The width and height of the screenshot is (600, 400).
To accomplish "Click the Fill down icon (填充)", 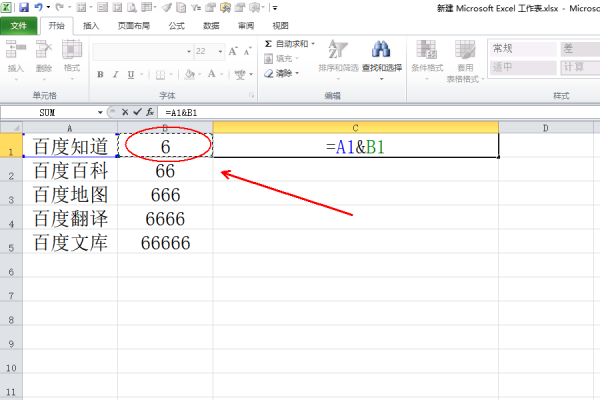I will pos(268,59).
